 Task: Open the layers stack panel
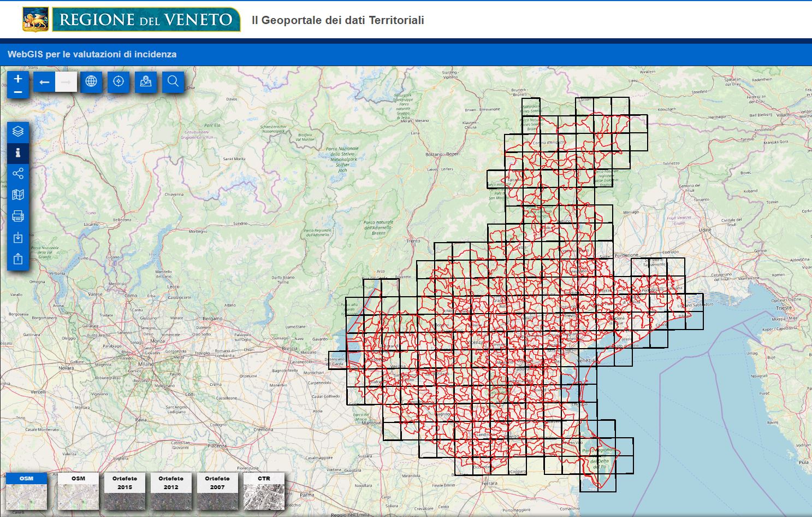18,132
